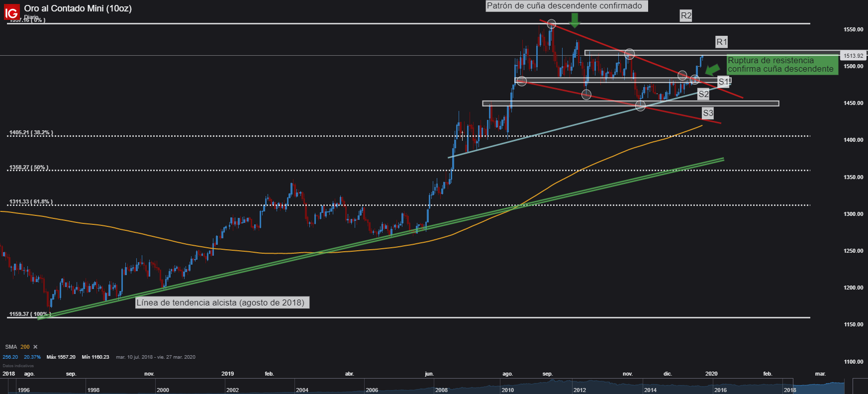Screen dimensions: 868x394
Task: Jump to 2016 in the navigator timeline
Action: click(720, 390)
